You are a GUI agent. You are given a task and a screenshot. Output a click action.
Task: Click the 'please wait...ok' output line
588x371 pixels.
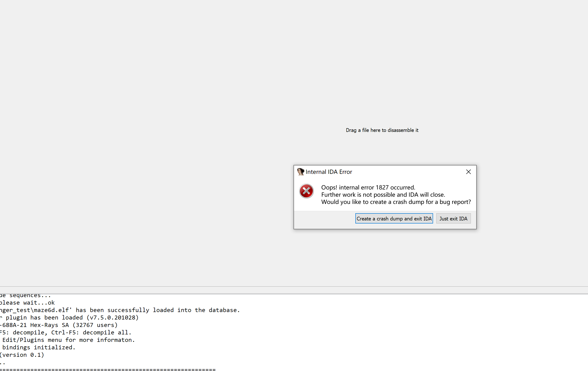(x=27, y=303)
